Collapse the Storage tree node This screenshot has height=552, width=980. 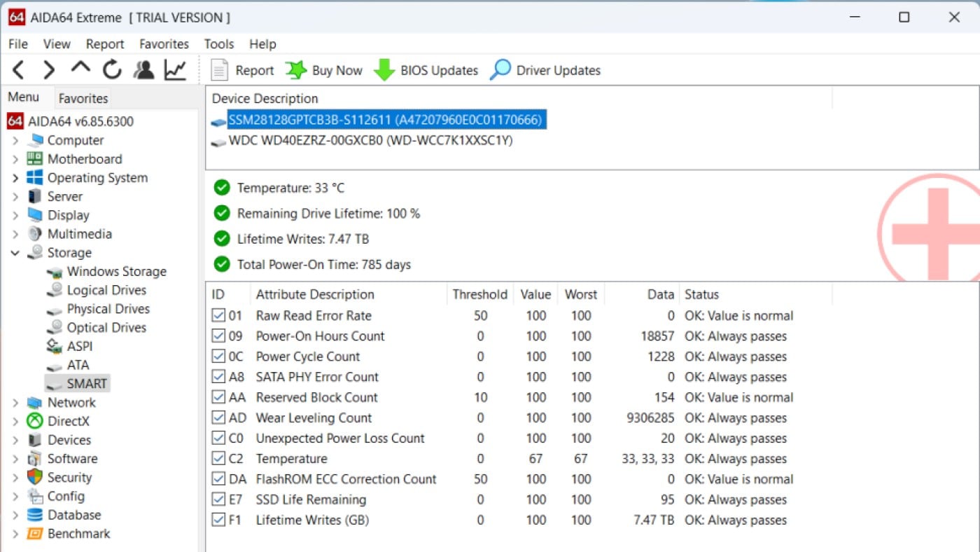(x=15, y=253)
